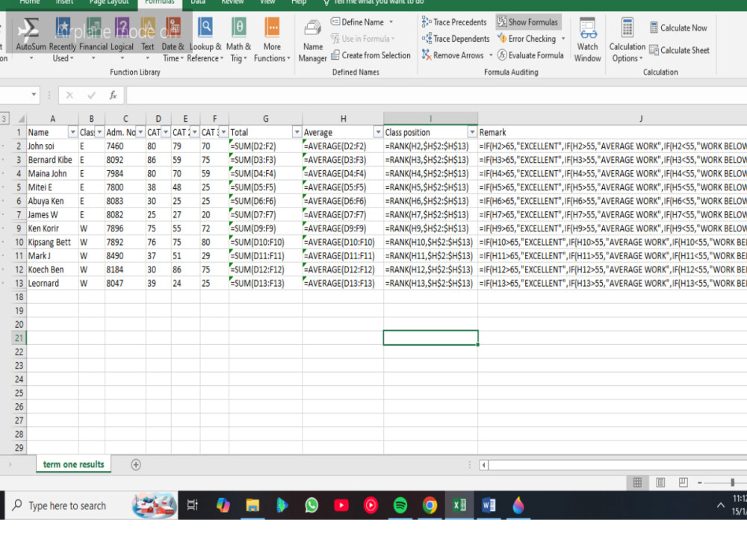Open the Name column filter dropdown
This screenshot has width=747, height=560.
[x=73, y=132]
